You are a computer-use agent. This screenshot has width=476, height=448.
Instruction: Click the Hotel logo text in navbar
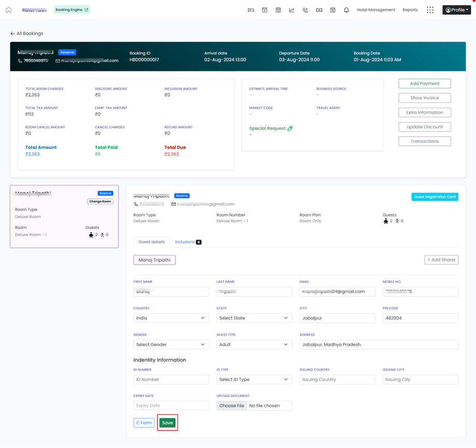tap(34, 10)
